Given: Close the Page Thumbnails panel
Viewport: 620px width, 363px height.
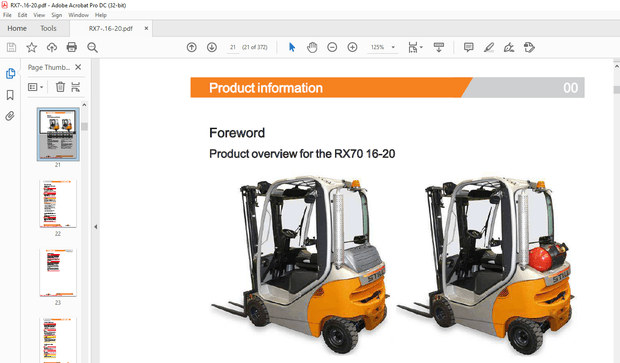Looking at the screenshot, I should 78,67.
